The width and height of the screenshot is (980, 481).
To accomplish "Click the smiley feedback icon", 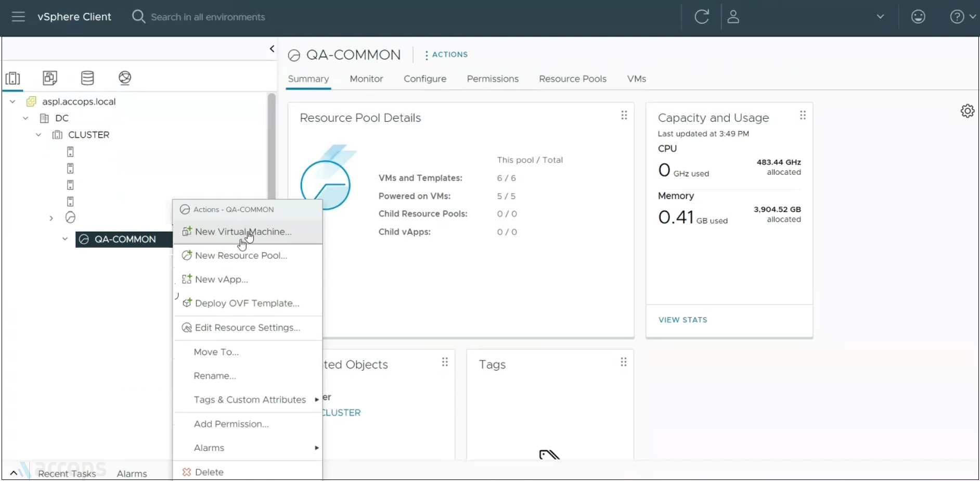I will point(918,17).
